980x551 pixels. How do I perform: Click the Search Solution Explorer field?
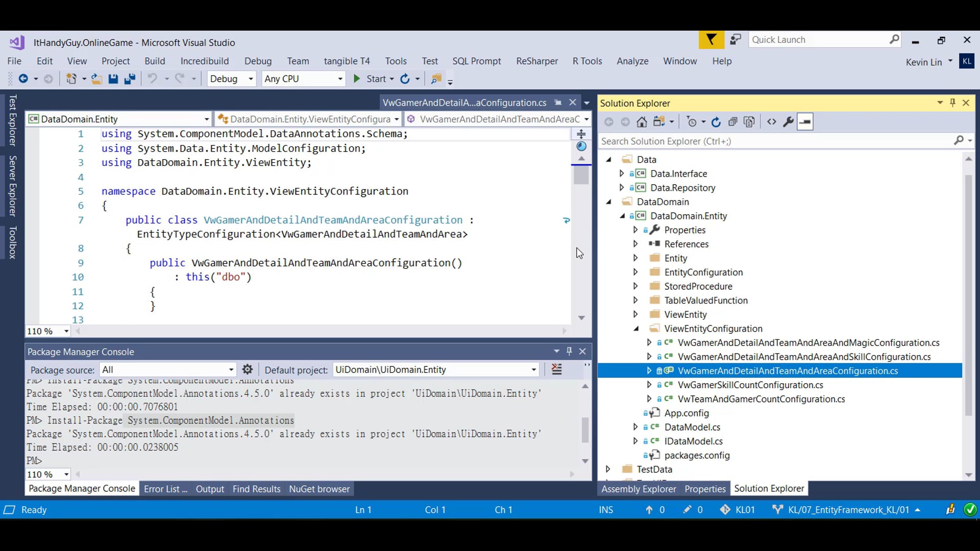click(x=776, y=141)
